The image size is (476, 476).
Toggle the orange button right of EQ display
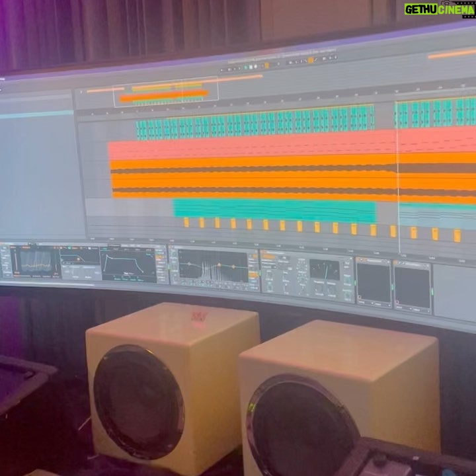pyautogui.click(x=253, y=275)
